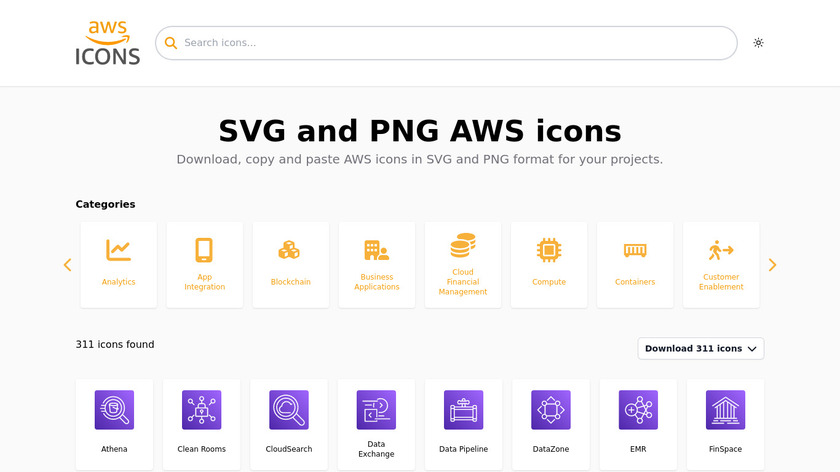Open the Data Pipeline icon card
The width and height of the screenshot is (840, 472).
click(x=463, y=425)
